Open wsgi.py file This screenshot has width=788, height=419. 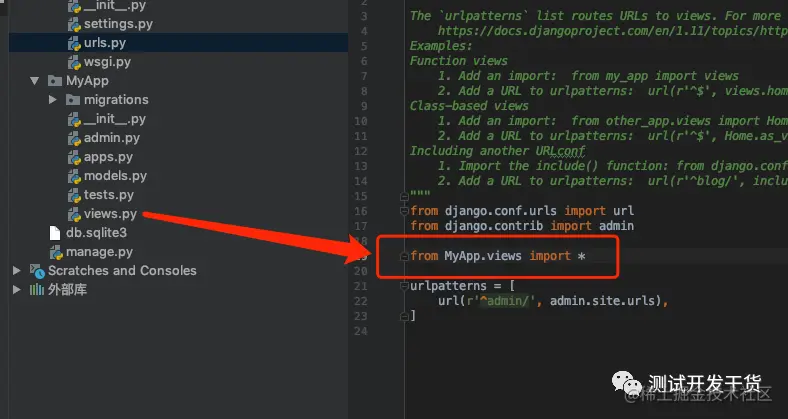coord(107,62)
